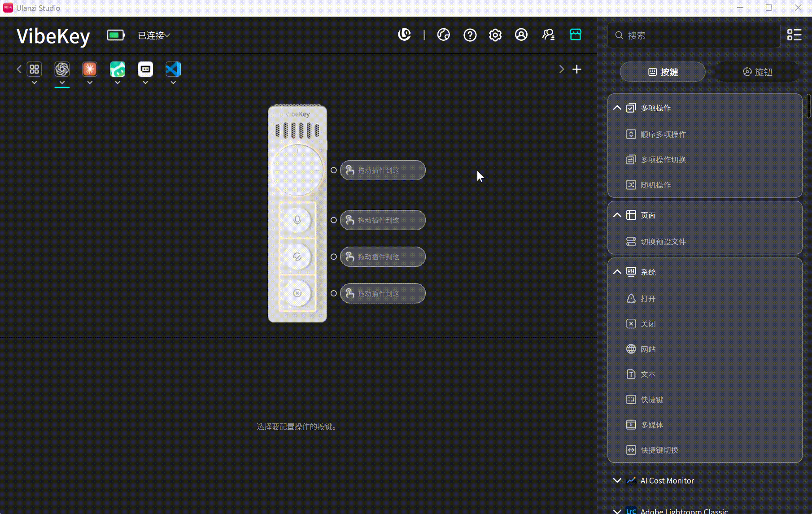Click the white swirl logo icon in the top toolbar

[404, 35]
